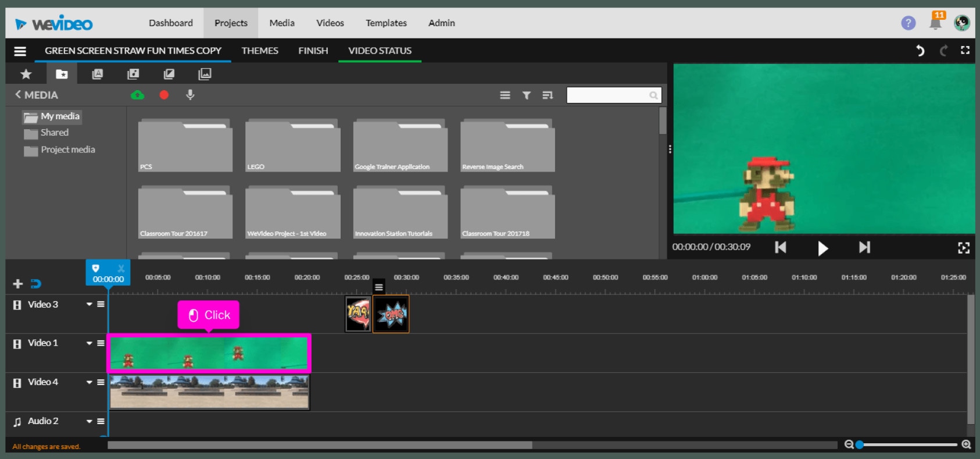980x459 pixels.
Task: Open the preview panel options dots
Action: pos(670,150)
